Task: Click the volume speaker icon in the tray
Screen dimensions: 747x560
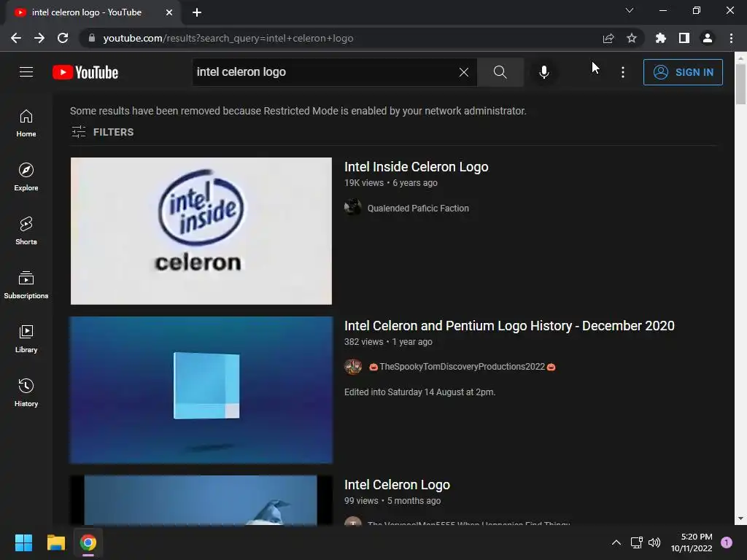Action: pyautogui.click(x=654, y=542)
